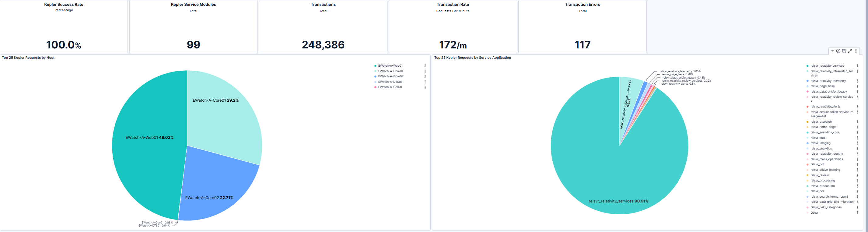Open options menu beside relsvr_relativity_services
This screenshot has height=232, width=868.
coord(857,66)
